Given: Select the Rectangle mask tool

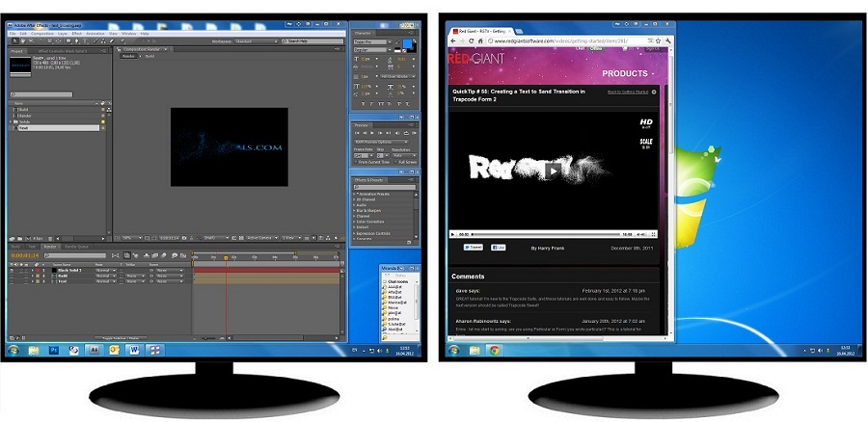Looking at the screenshot, I should click(68, 40).
